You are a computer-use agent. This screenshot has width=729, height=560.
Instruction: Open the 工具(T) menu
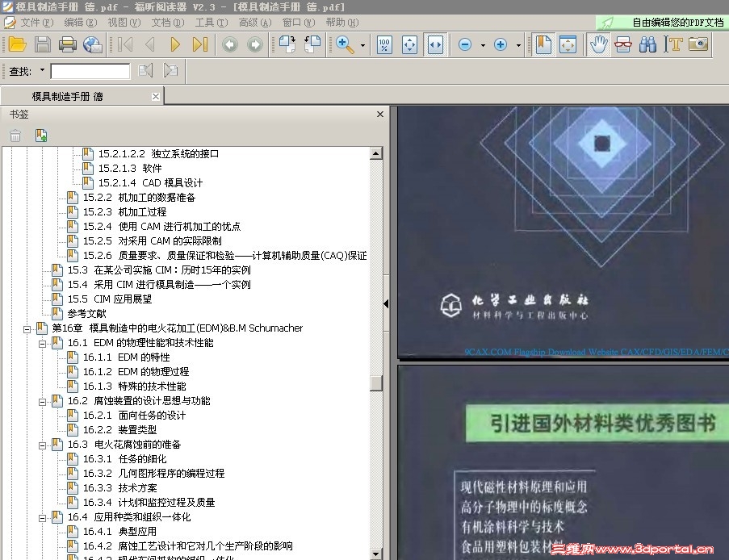[212, 23]
